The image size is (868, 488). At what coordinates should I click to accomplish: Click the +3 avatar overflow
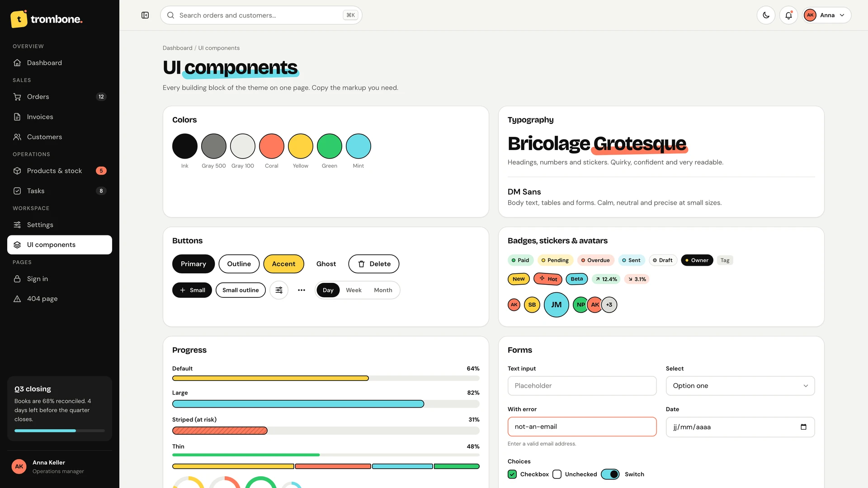pos(609,305)
